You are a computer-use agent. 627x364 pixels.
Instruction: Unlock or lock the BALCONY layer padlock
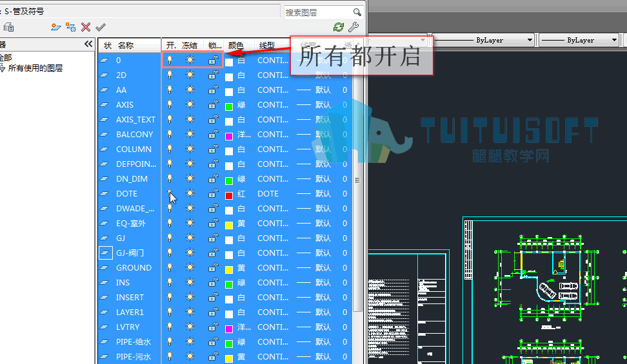[213, 134]
